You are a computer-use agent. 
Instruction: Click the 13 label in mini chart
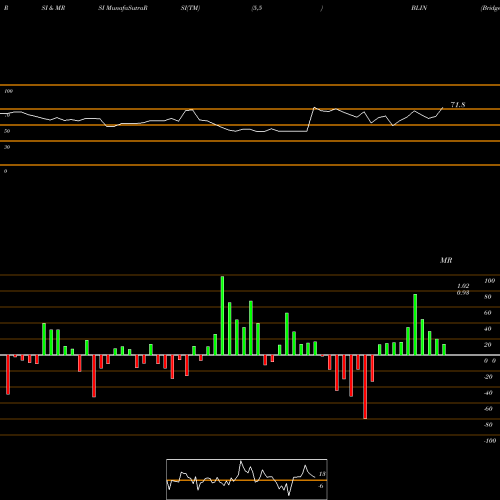coord(322,474)
